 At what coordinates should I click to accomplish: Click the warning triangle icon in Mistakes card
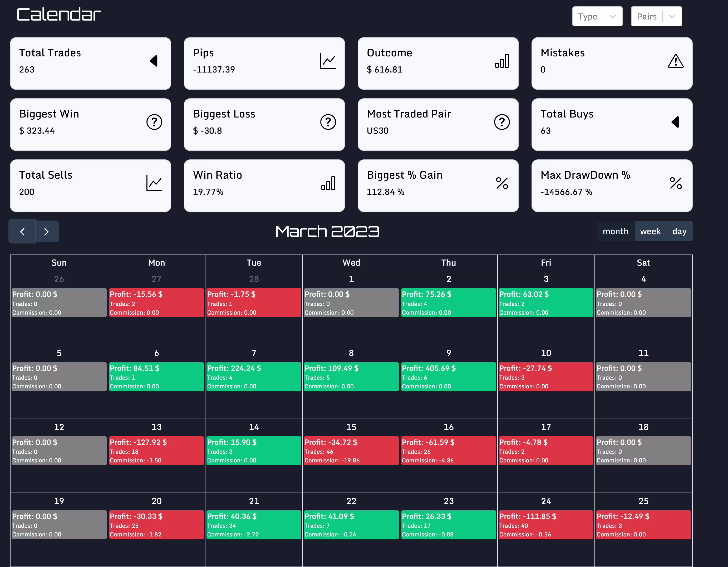675,61
